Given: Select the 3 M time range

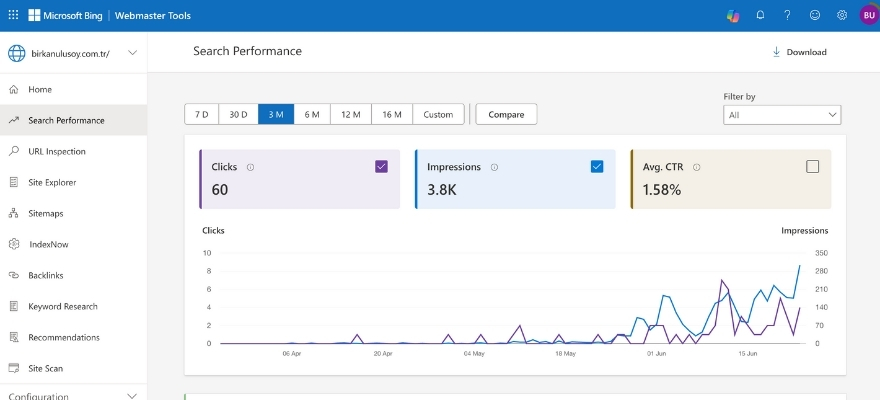Looking at the screenshot, I should [276, 114].
